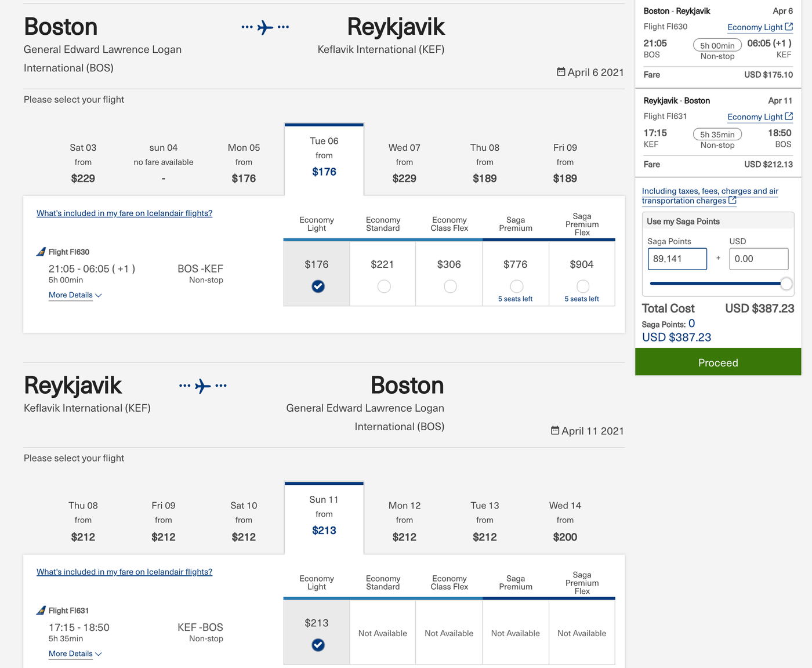Screen dimensions: 812x668
Task: Click external link icon for outbound Economy Light
Action: click(x=789, y=27)
